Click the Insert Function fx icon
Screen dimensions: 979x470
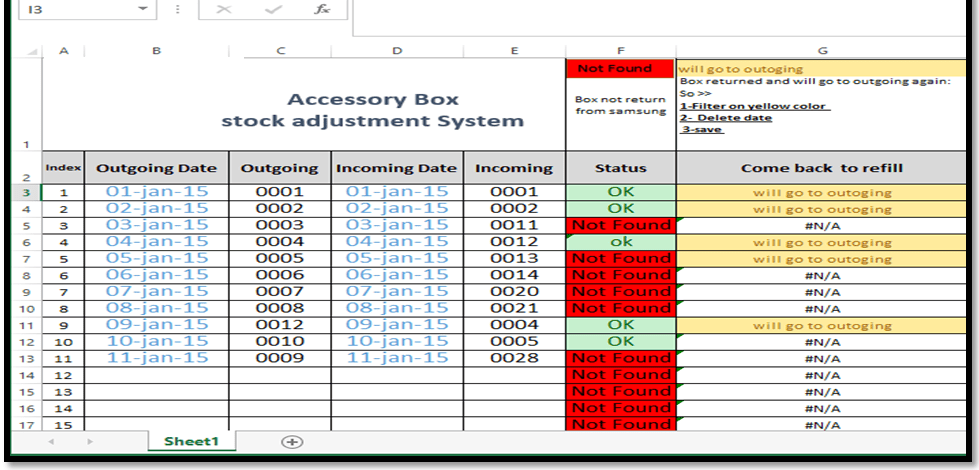point(322,9)
